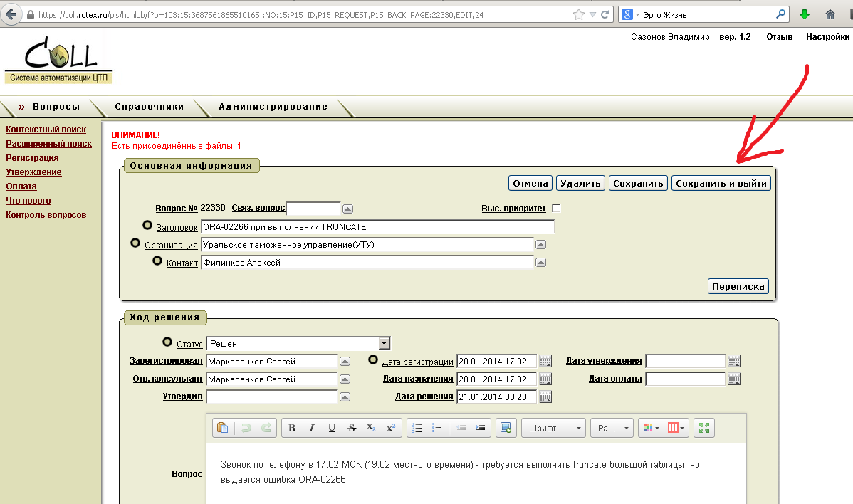Switch to the Администрирование tab

273,107
